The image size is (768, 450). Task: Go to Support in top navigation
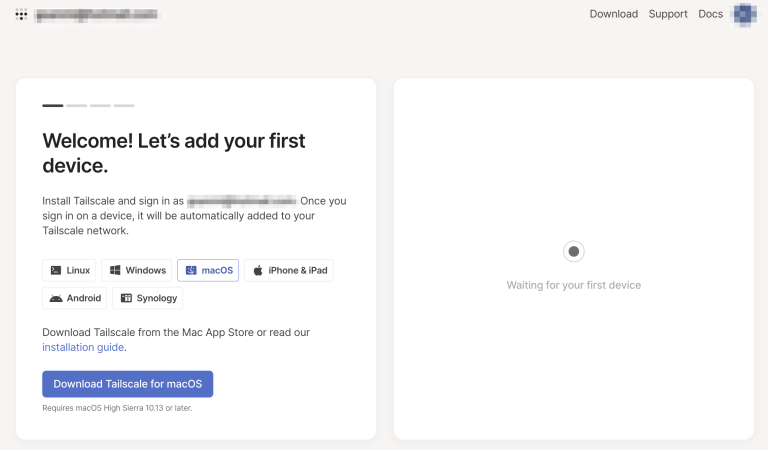tap(668, 14)
